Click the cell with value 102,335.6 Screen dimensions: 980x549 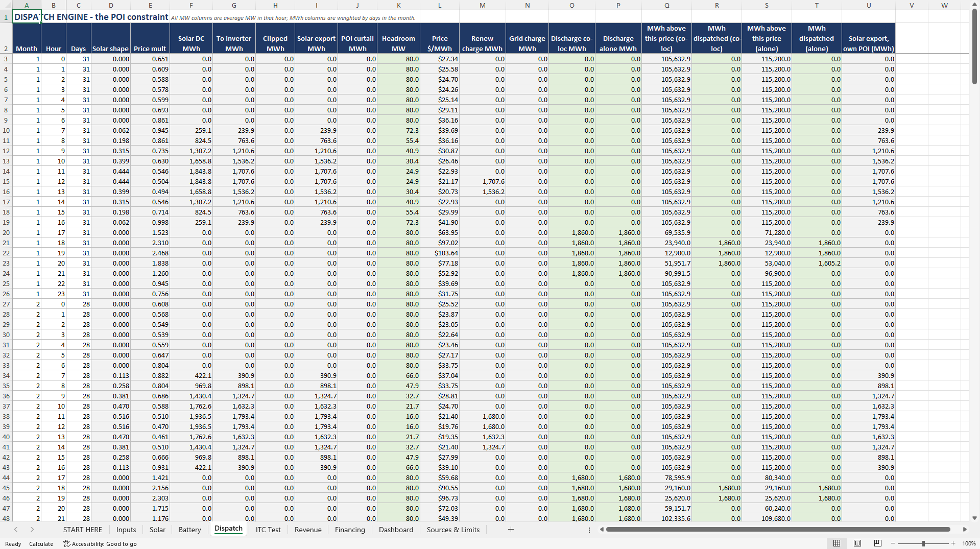(666, 518)
